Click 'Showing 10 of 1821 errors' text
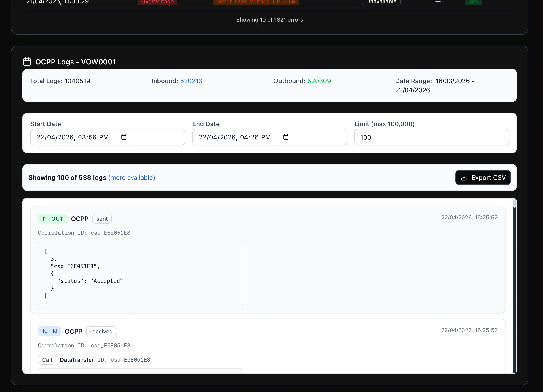This screenshot has height=392, width=543. click(x=270, y=20)
